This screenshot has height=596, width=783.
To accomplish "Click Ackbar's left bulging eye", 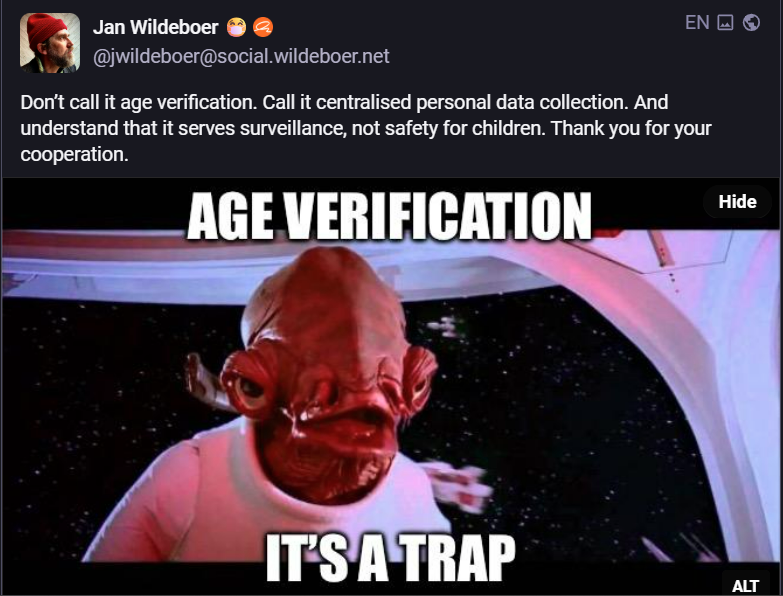I will (x=249, y=386).
